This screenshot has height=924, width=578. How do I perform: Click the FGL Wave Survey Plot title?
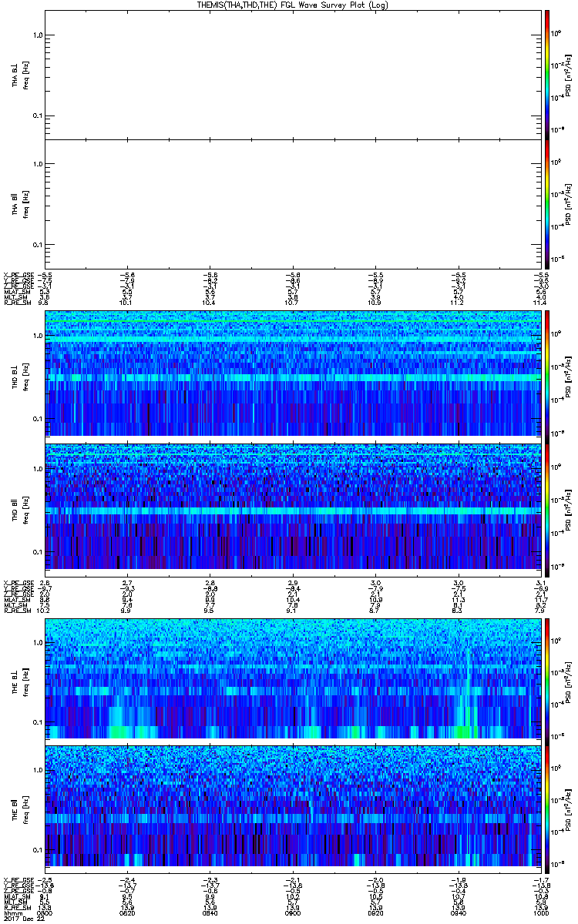(x=292, y=5)
